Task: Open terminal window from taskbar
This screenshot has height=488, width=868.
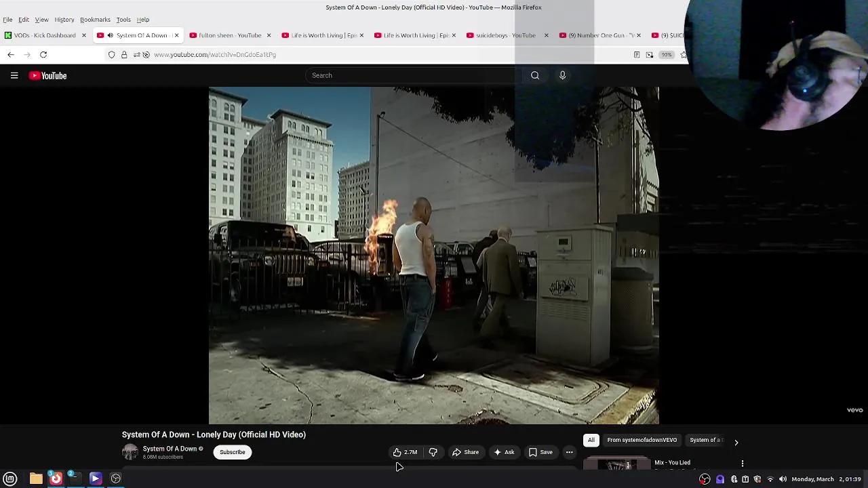Action: [74, 479]
